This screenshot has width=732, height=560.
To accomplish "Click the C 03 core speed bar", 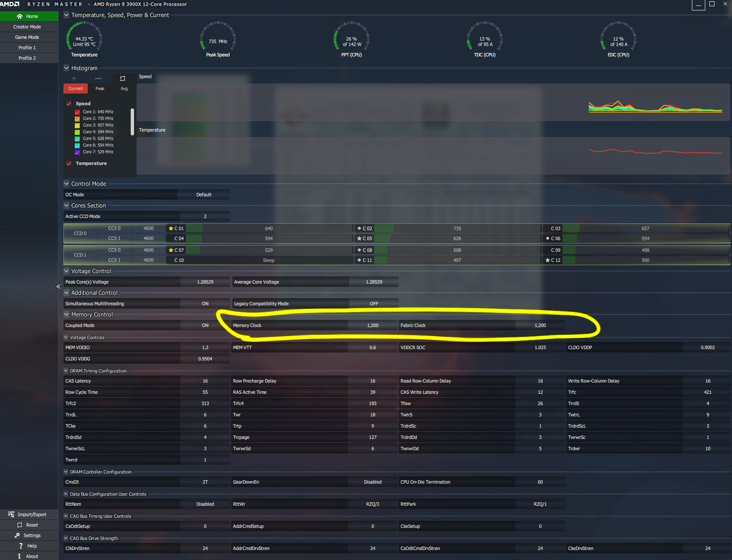I will click(x=646, y=228).
